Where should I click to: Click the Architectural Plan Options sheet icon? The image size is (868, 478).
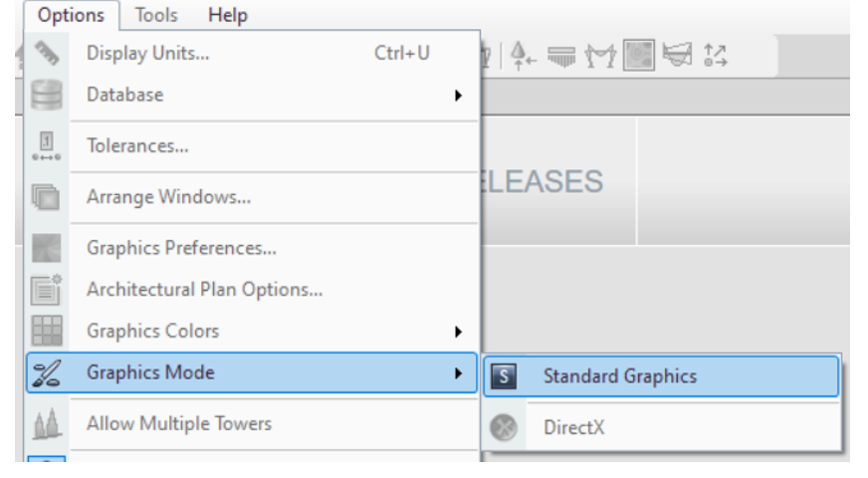coord(47,290)
